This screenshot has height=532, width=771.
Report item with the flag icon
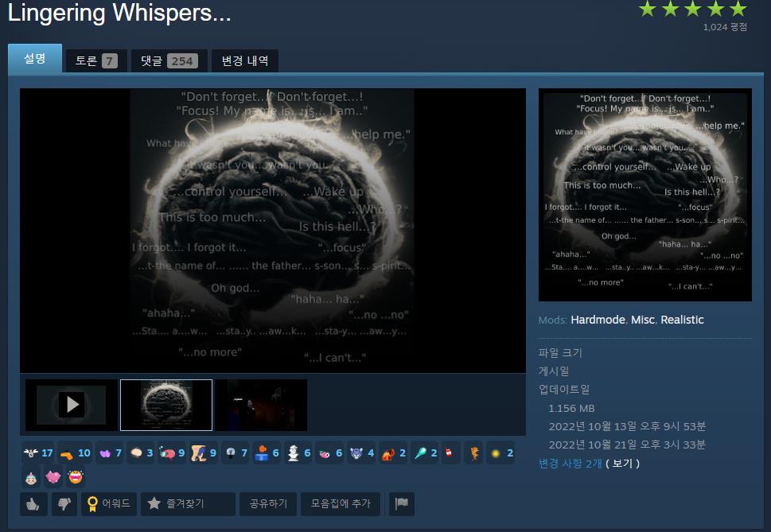(402, 504)
